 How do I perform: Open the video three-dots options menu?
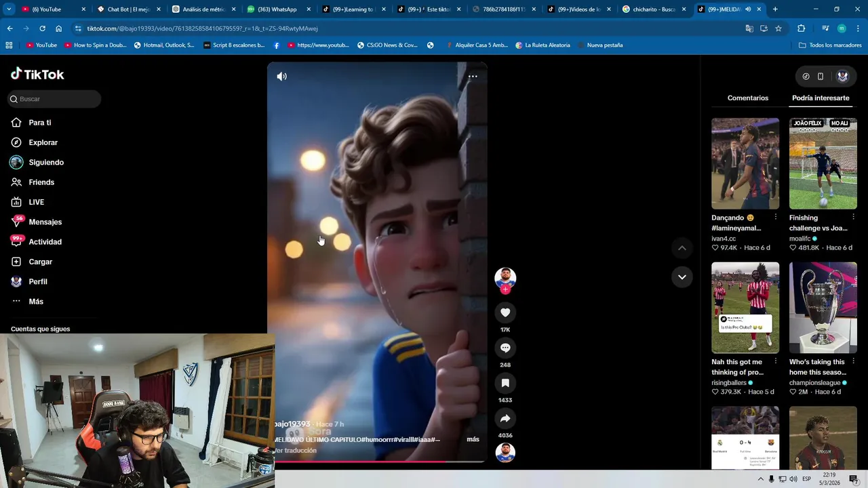473,77
